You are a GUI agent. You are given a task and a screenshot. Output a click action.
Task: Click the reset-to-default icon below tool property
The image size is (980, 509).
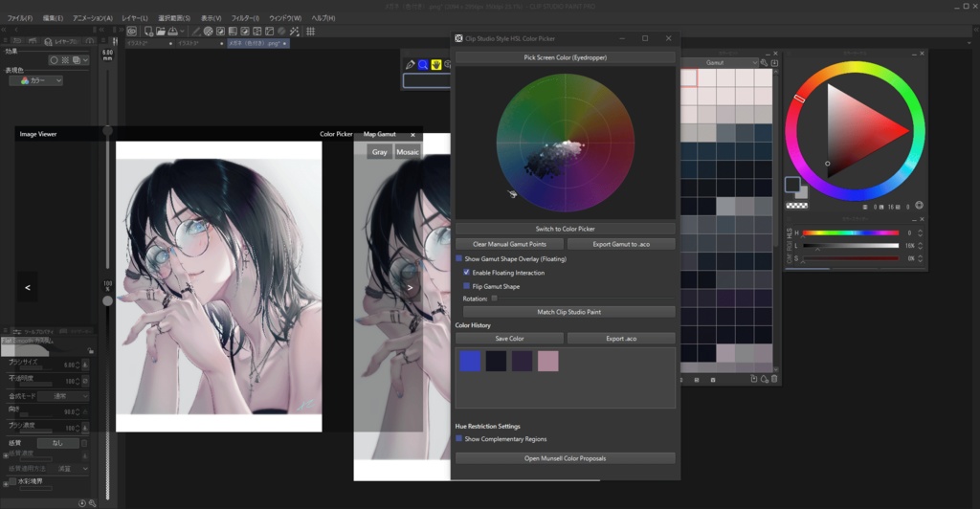[82, 502]
